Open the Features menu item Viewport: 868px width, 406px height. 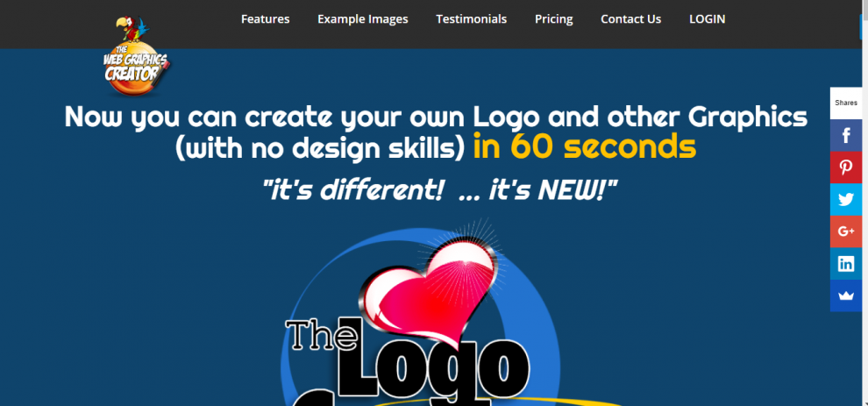(265, 18)
